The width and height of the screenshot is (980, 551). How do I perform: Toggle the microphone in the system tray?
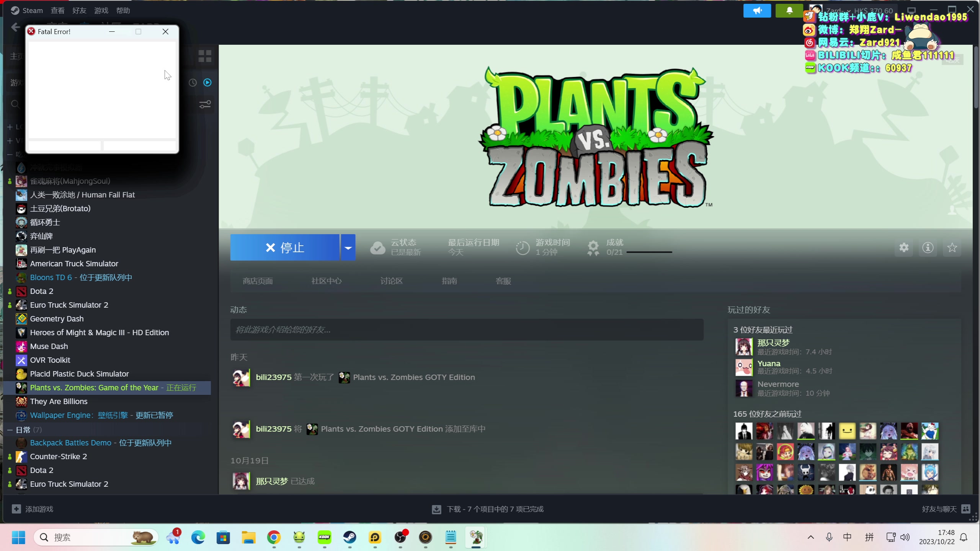pos(829,537)
